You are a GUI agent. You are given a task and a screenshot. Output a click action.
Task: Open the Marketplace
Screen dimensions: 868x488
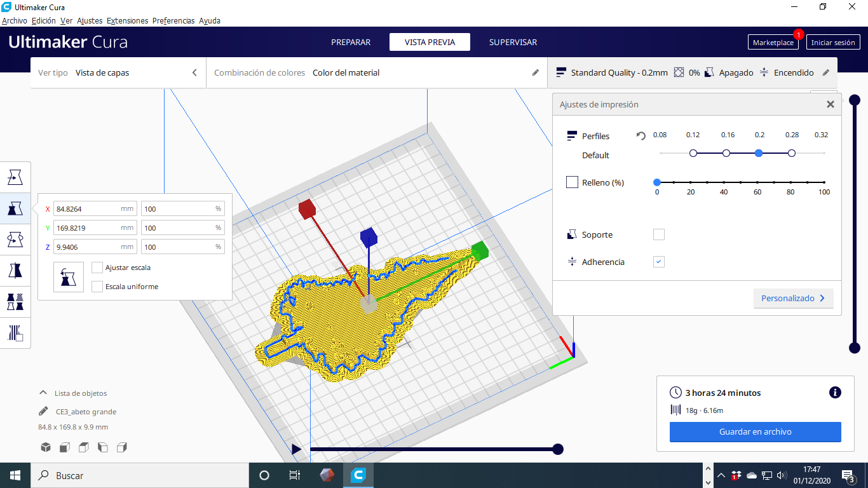(773, 43)
